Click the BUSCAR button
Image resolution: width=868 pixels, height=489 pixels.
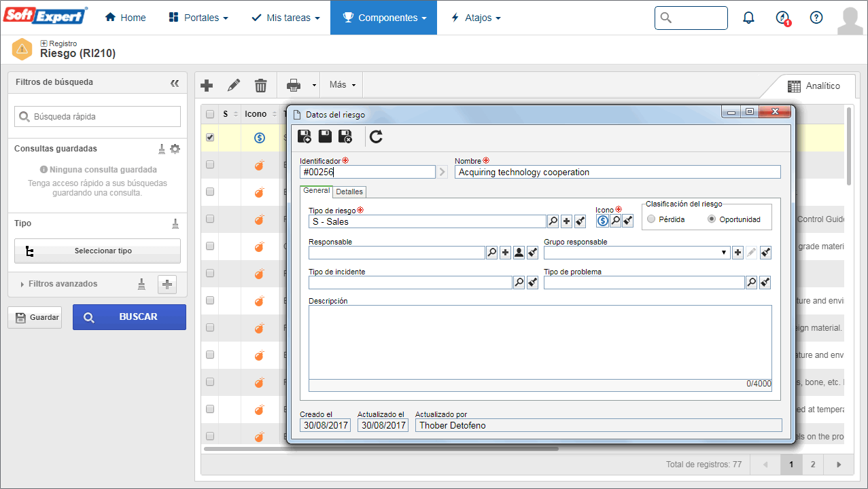click(129, 317)
